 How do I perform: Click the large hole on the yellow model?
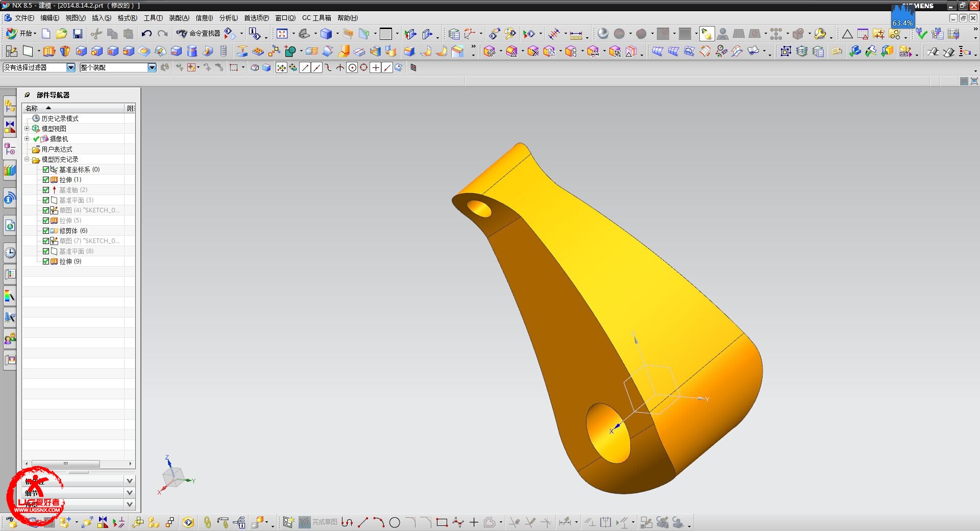(x=608, y=433)
